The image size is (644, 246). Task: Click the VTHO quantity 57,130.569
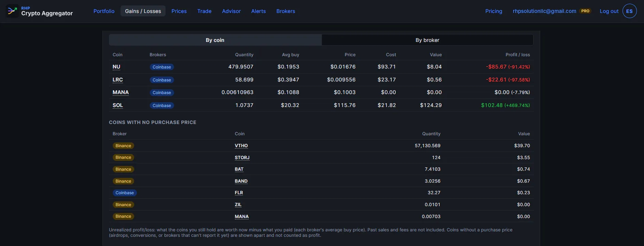click(427, 145)
